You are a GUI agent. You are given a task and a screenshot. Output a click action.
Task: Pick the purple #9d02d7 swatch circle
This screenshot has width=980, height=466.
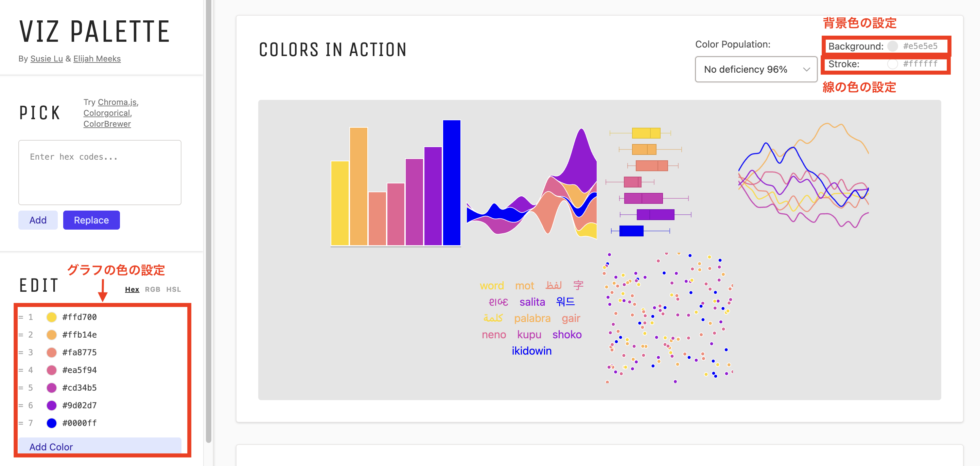(51, 406)
